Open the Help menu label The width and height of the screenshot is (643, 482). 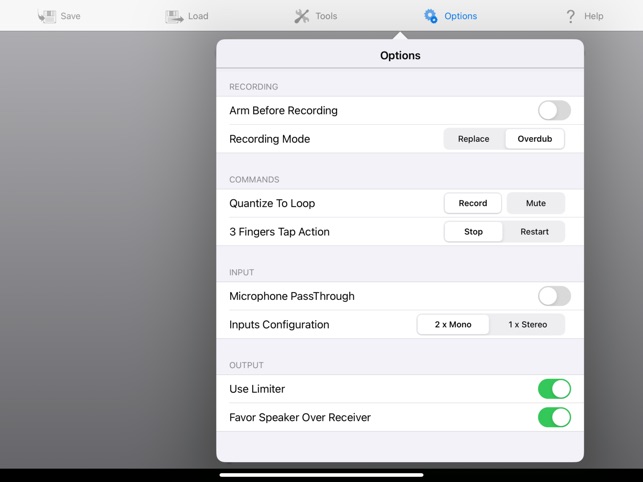click(x=594, y=16)
